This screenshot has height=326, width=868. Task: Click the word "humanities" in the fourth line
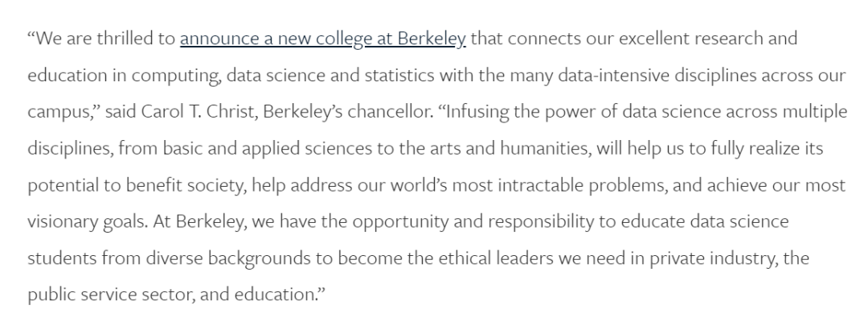pyautogui.click(x=545, y=149)
